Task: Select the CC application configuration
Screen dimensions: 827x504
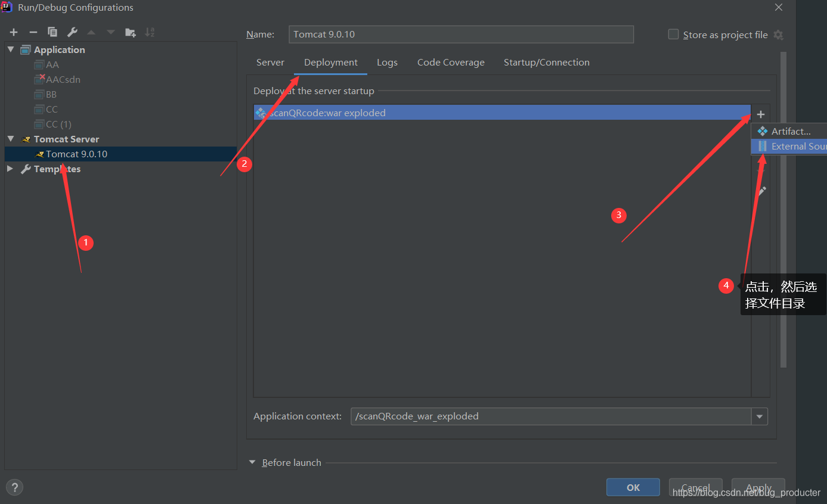Action: coord(46,110)
